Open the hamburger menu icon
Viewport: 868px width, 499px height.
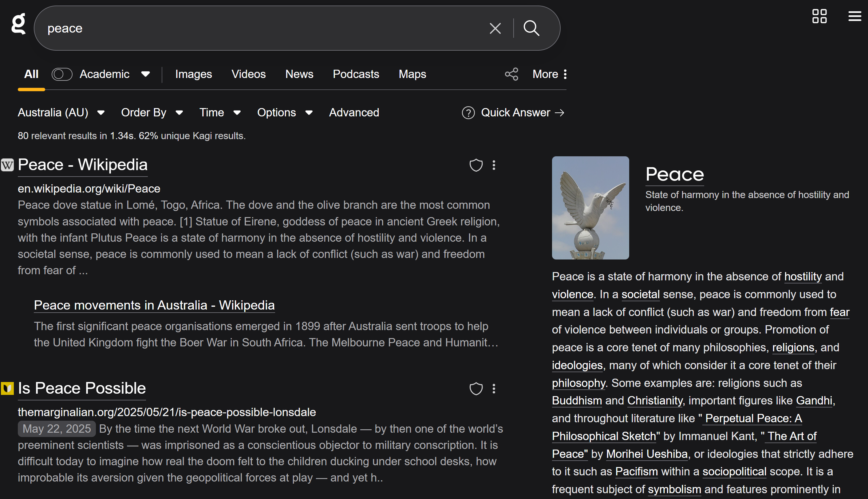854,16
